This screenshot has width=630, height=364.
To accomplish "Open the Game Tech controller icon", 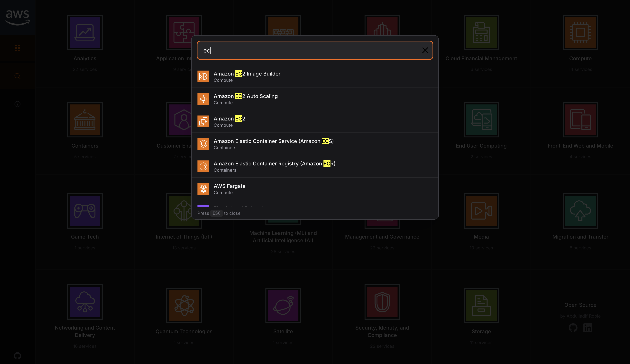I will pos(85,211).
